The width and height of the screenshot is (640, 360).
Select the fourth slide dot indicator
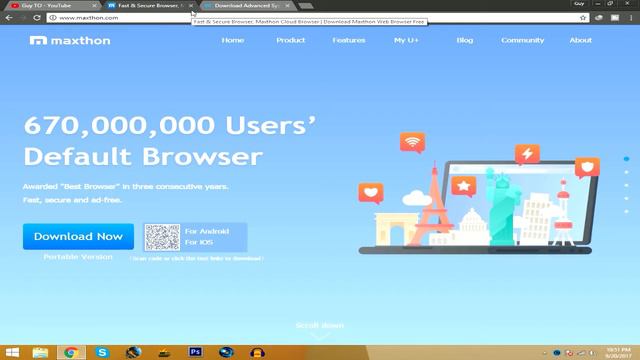[x=626, y=198]
